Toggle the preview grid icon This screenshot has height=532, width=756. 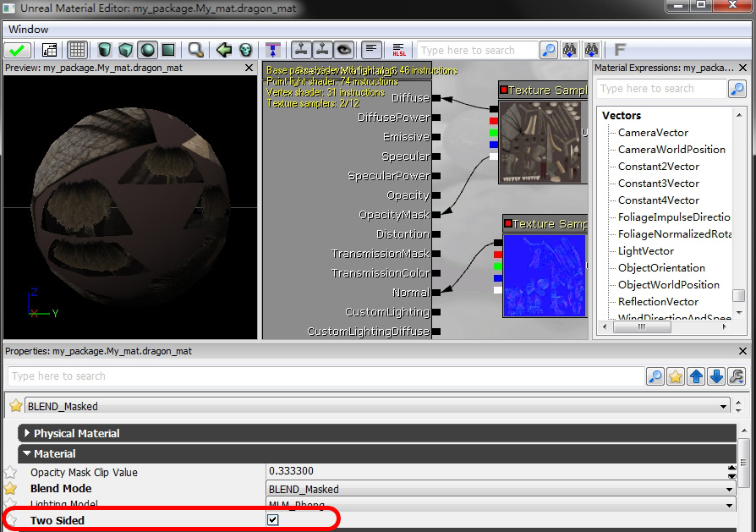[77, 50]
